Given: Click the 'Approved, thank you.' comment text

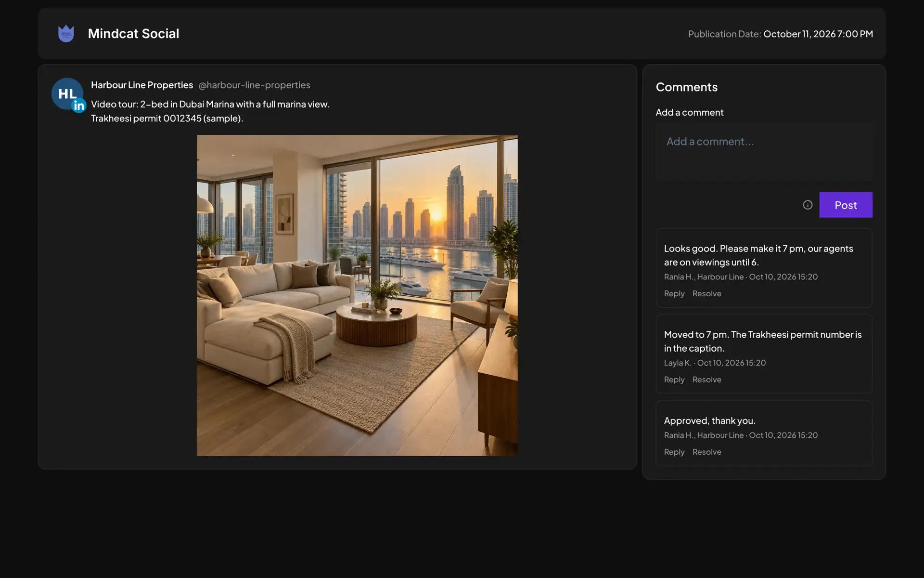Looking at the screenshot, I should [709, 420].
